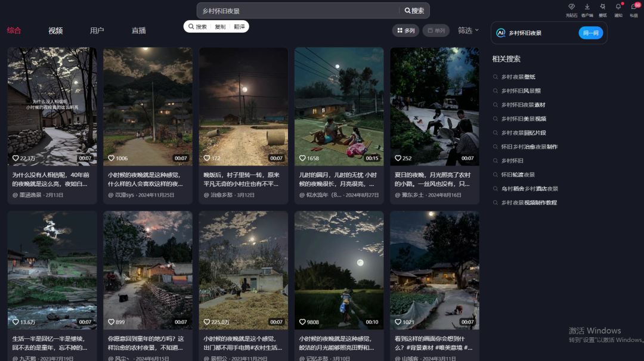This screenshot has height=361, width=644.
Task: Search related term 乡村夜景壁纸
Action: coord(518,77)
